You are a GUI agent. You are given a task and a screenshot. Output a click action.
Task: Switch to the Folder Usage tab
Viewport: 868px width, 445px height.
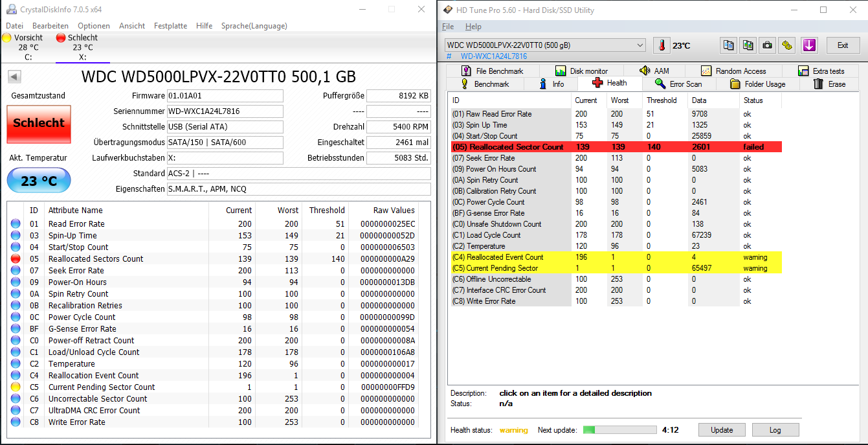point(757,84)
